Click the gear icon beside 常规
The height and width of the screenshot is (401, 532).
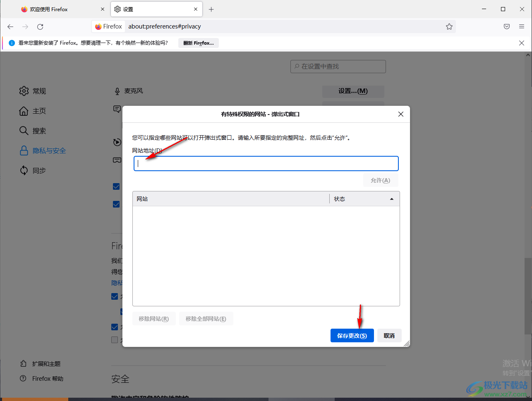coord(24,91)
